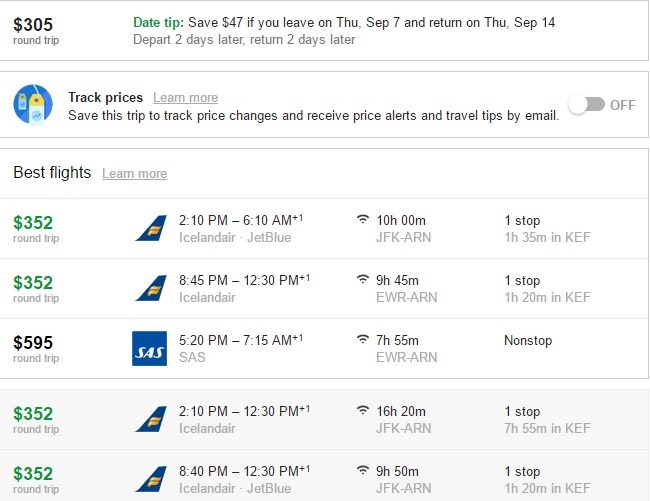Select the $595 SAS nonstop flight

324,349
